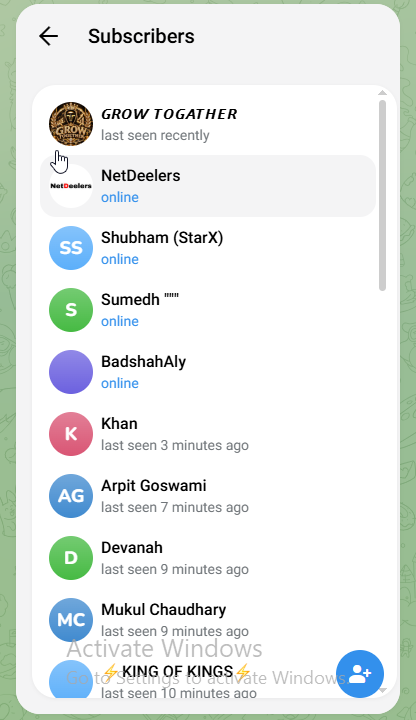Go back using the left arrow icon
The width and height of the screenshot is (416, 720).
(x=48, y=36)
